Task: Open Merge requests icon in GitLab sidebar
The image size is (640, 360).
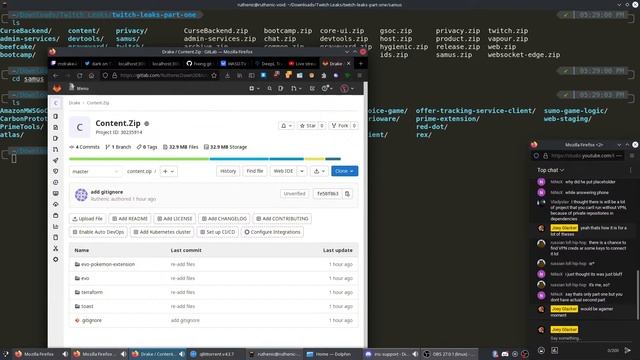Action: point(56,149)
